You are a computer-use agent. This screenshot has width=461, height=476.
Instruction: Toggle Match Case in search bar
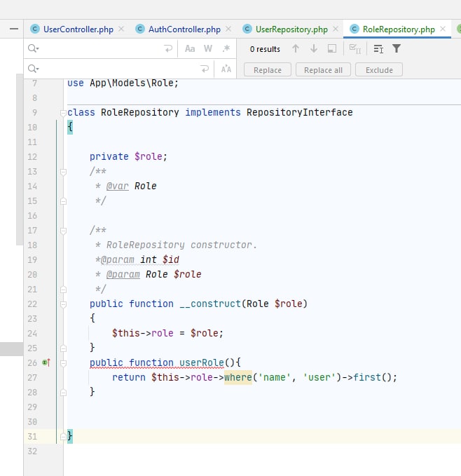click(x=190, y=49)
